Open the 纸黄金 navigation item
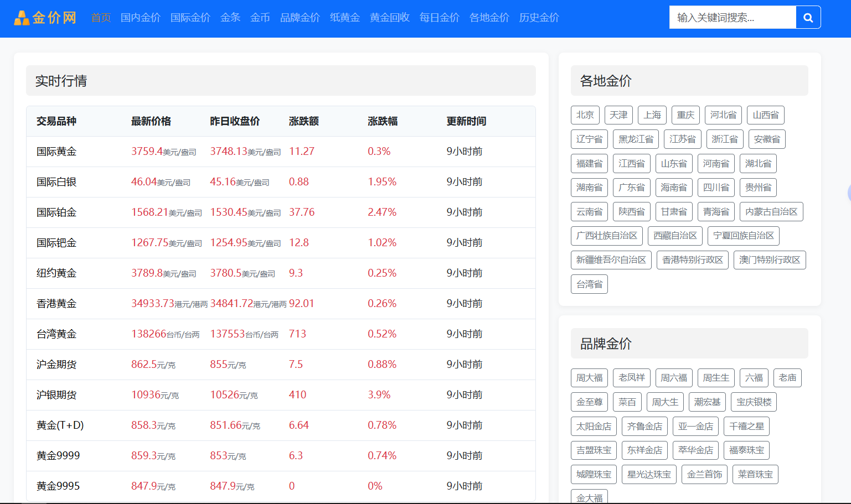The width and height of the screenshot is (851, 504). [x=345, y=18]
